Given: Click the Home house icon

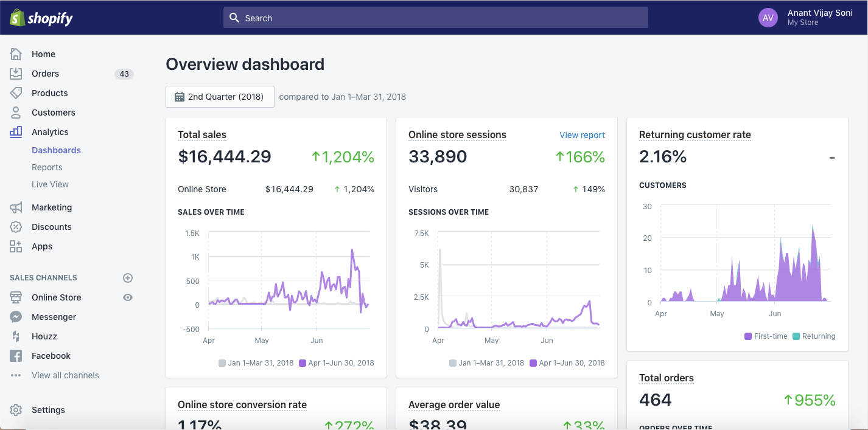Looking at the screenshot, I should pos(16,54).
